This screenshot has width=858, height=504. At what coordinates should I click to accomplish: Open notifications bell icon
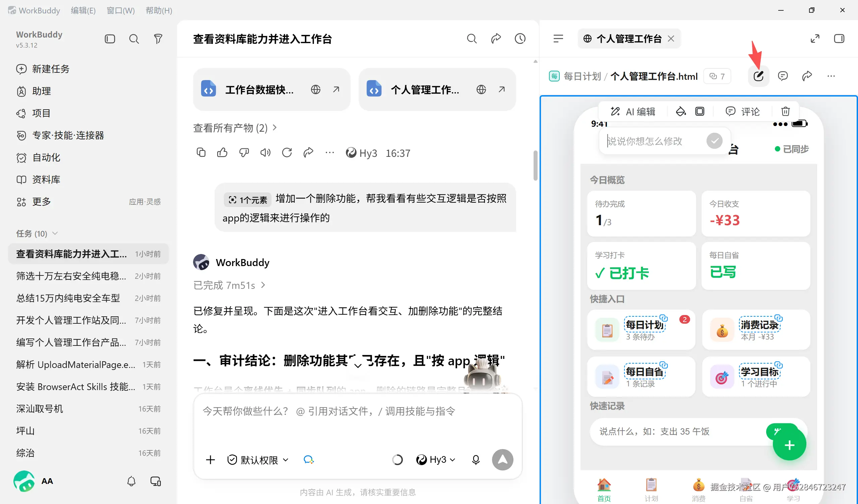pyautogui.click(x=131, y=481)
